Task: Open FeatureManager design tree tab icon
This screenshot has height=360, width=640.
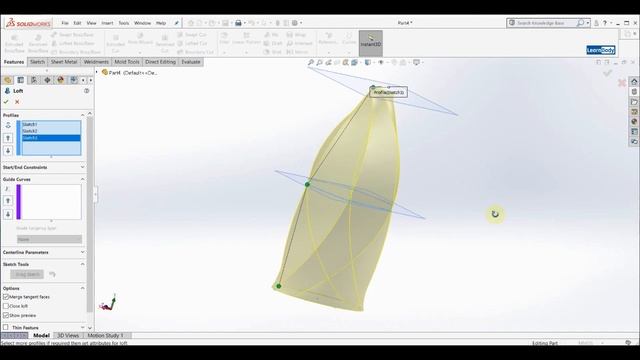Action: click(8, 80)
